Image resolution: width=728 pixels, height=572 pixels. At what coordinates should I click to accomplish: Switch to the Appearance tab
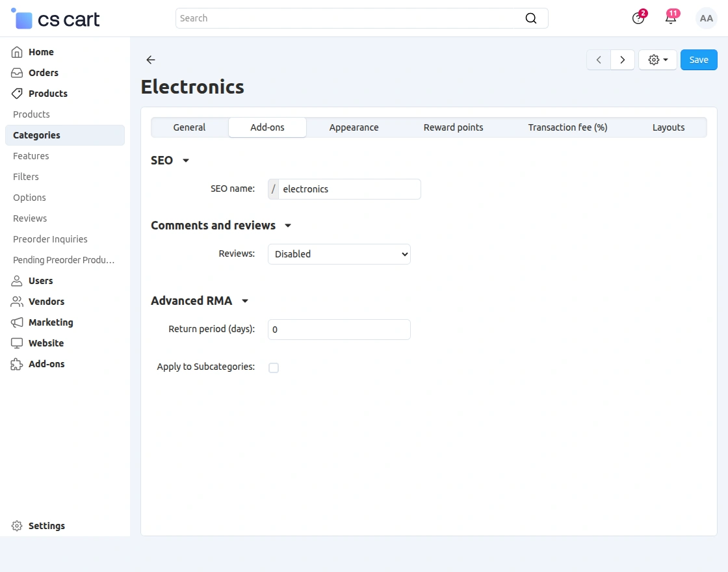[x=354, y=127]
